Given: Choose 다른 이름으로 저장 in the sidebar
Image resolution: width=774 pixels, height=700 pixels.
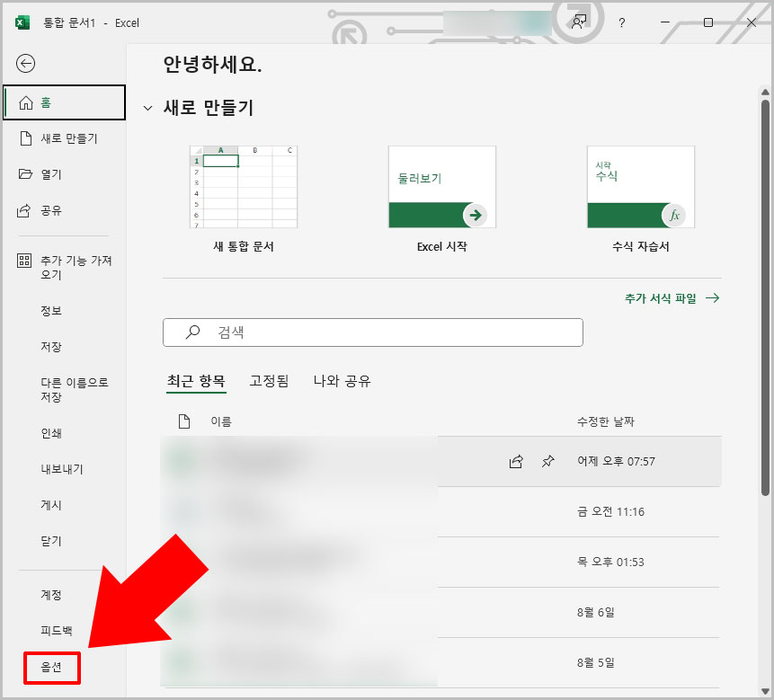Looking at the screenshot, I should 74,390.
